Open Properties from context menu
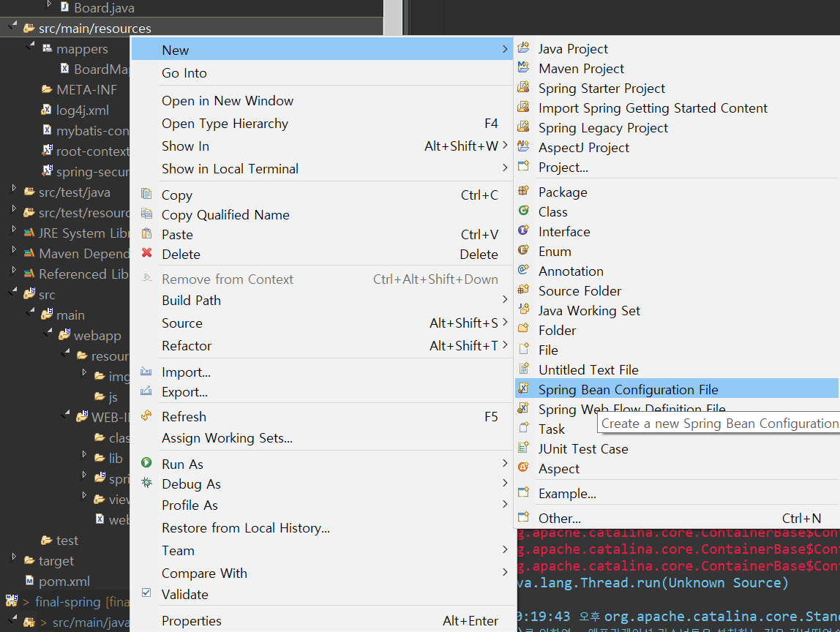The height and width of the screenshot is (632, 840). (x=322, y=621)
